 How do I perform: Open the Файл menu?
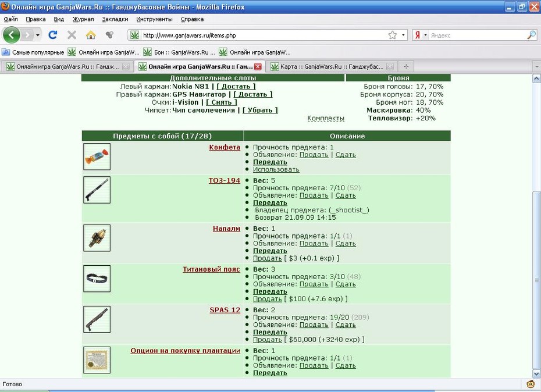tap(10, 19)
